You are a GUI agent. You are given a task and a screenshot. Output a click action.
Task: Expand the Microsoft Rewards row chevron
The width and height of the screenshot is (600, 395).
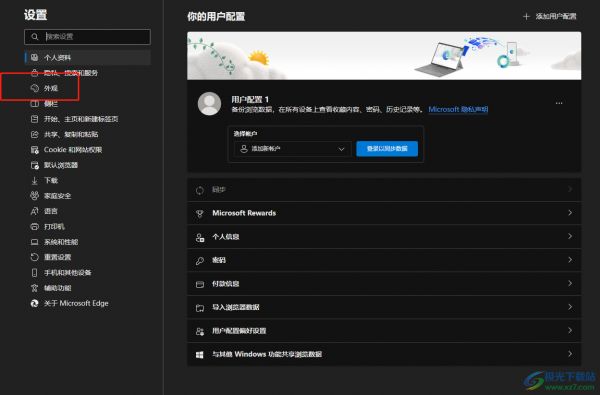[570, 213]
